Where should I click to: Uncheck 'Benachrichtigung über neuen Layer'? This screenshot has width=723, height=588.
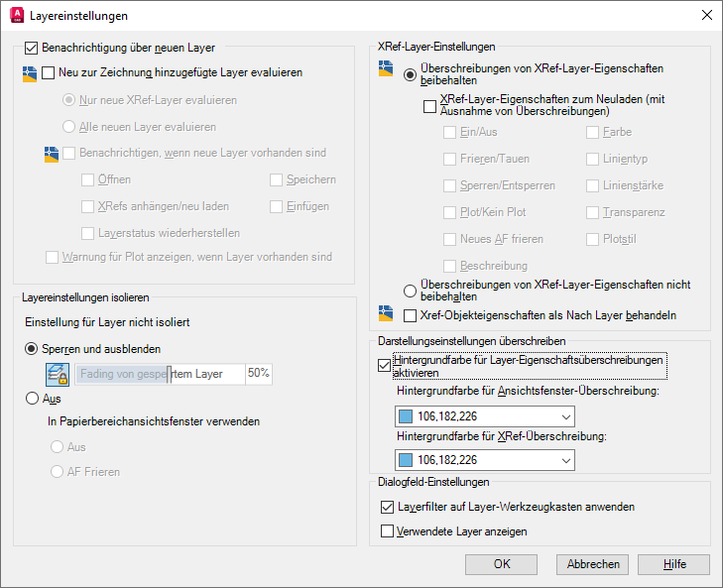pyautogui.click(x=31, y=48)
